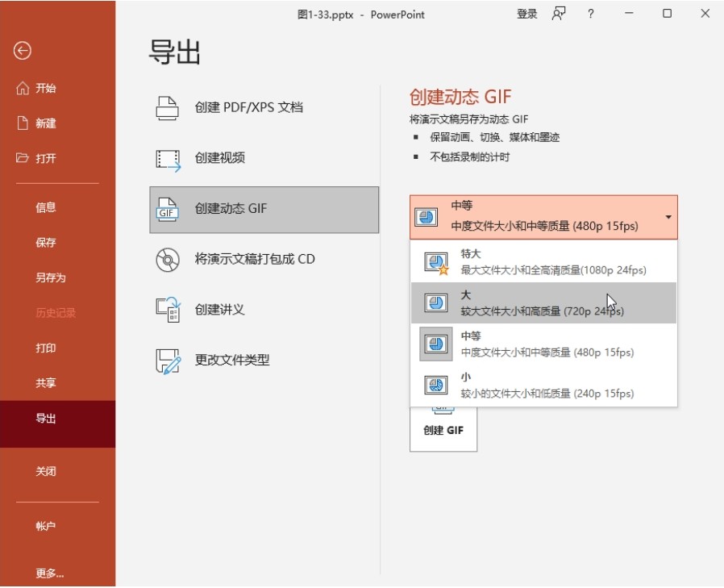Open the 打开 sidebar item

[58, 158]
